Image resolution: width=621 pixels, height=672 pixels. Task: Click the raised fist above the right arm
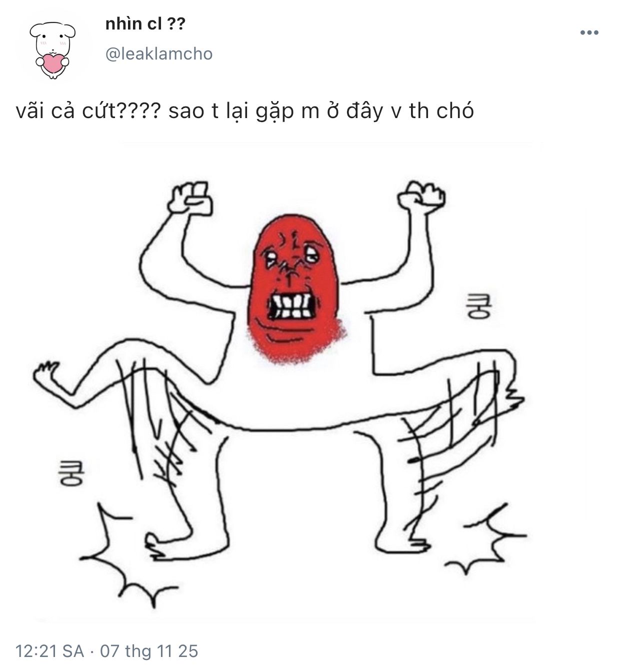(421, 196)
